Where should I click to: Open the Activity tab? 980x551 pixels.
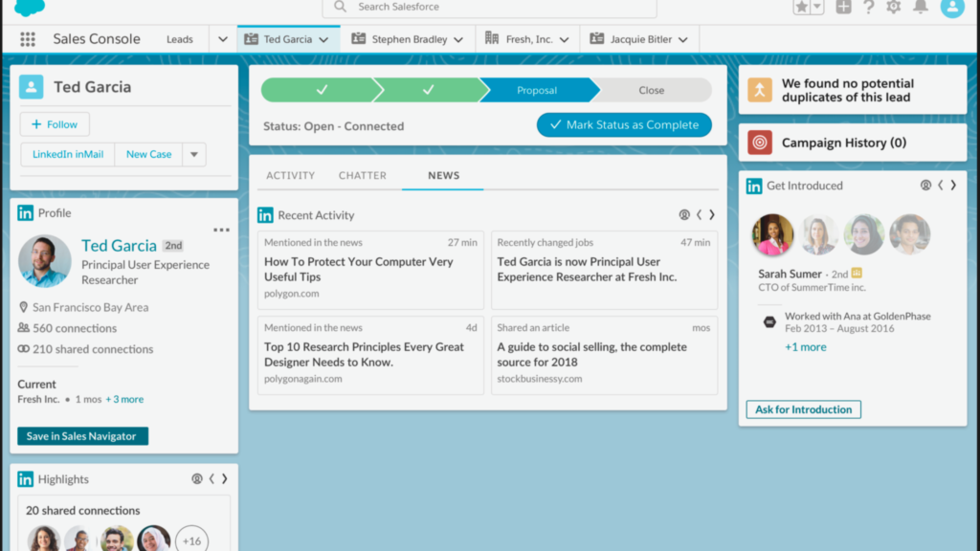(x=291, y=176)
